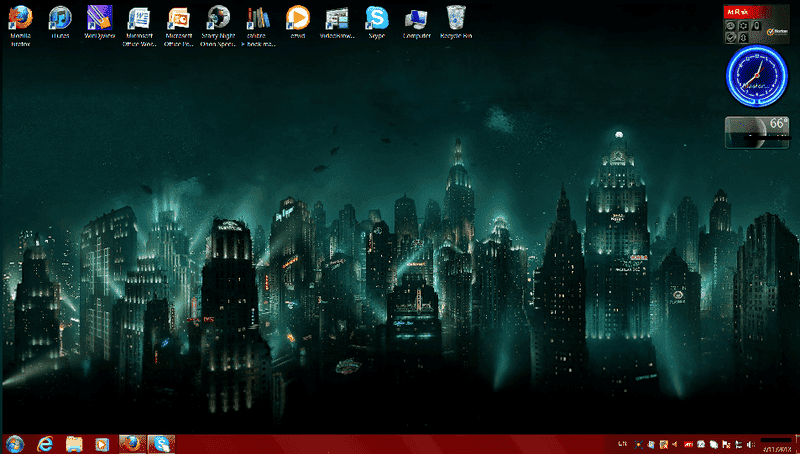
Task: Click the gear settings icon in Norton gadget
Action: pos(743,26)
